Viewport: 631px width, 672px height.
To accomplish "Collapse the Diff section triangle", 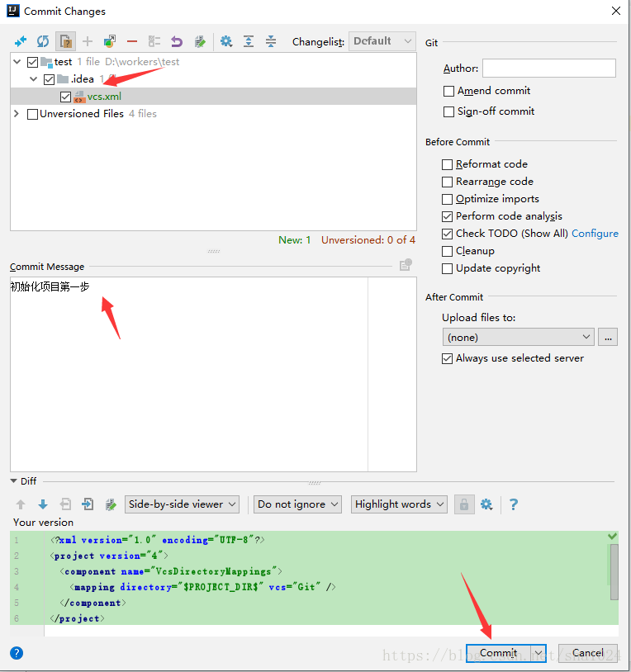I will [x=13, y=480].
